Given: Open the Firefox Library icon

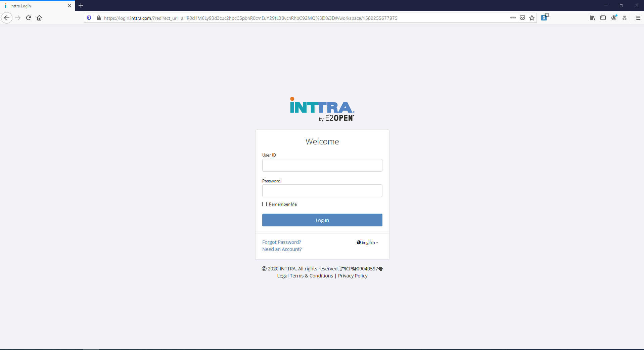Looking at the screenshot, I should (592, 18).
